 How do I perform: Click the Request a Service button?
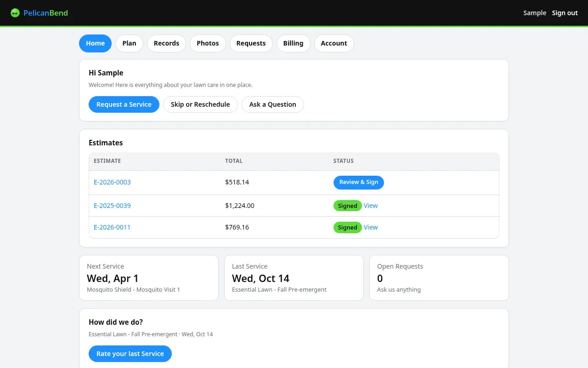tap(124, 104)
